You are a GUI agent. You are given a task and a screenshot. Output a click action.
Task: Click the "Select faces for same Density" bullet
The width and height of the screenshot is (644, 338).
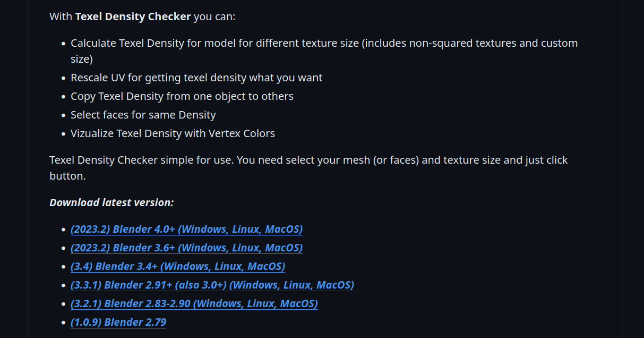(x=143, y=115)
